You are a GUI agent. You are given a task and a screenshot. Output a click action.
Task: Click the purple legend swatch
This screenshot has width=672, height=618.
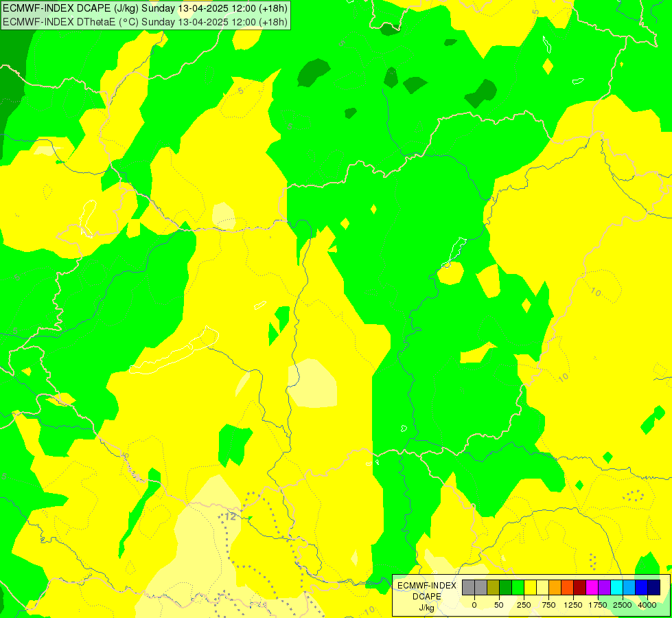[604, 587]
